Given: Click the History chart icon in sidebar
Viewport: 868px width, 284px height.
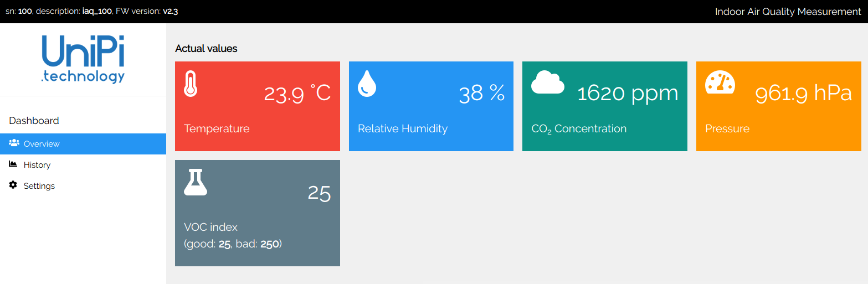Looking at the screenshot, I should coord(13,164).
